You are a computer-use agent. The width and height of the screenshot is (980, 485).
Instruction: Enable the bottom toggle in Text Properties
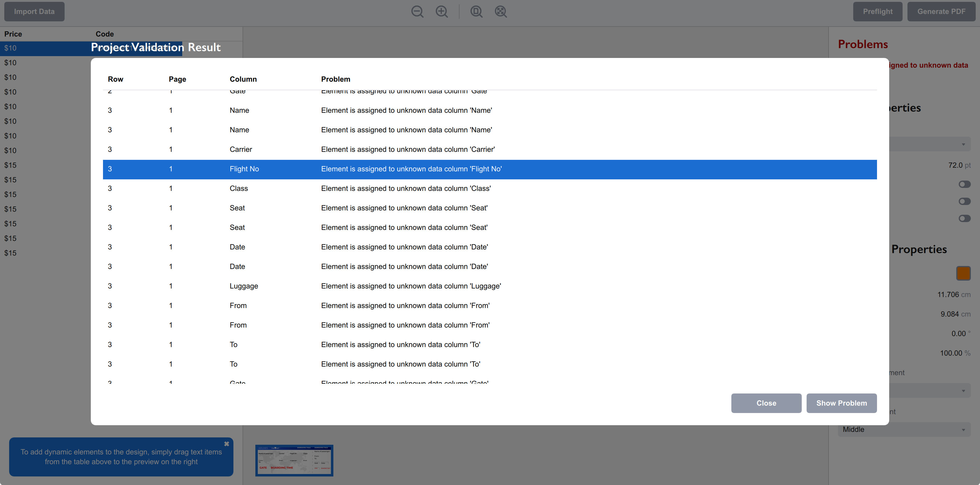(965, 218)
